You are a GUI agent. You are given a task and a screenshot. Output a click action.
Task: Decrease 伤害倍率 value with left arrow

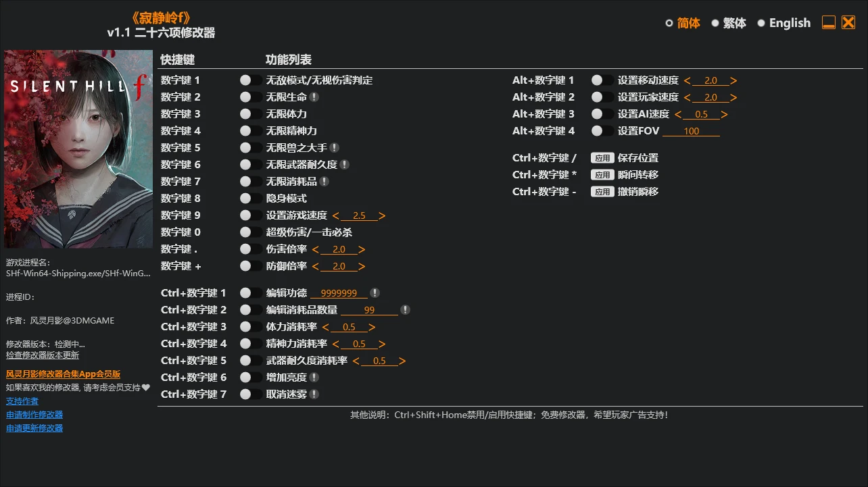pos(316,250)
